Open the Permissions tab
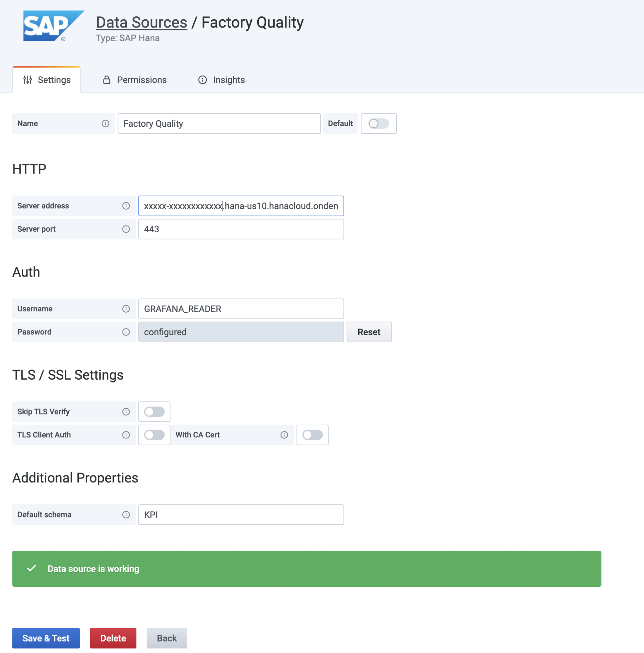 point(135,80)
